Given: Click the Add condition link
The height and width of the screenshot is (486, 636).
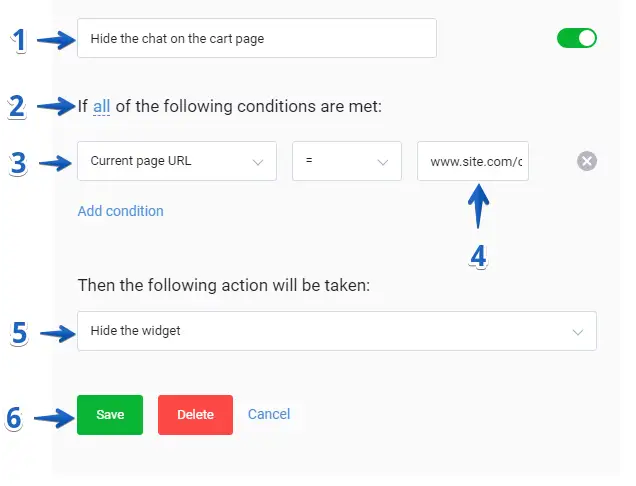Looking at the screenshot, I should [x=120, y=211].
